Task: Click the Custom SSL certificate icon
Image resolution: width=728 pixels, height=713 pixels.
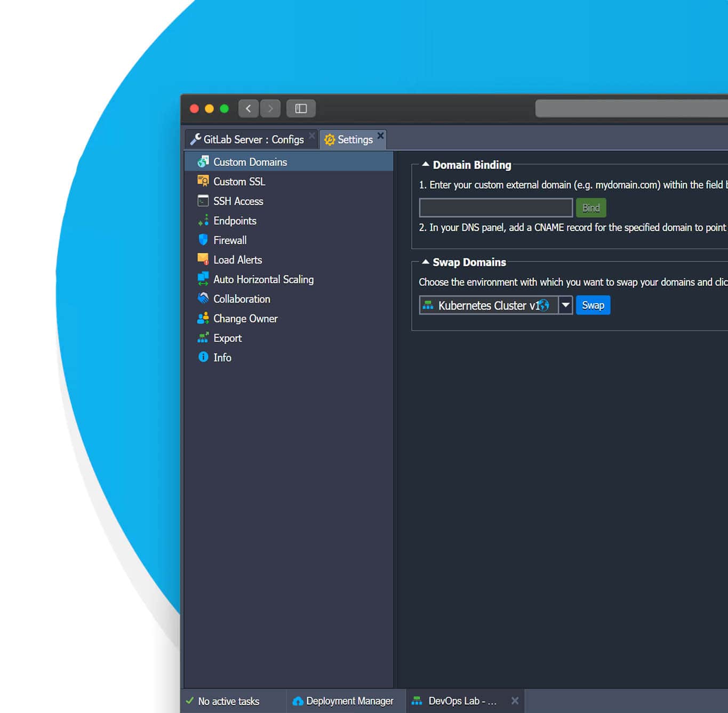Action: (x=203, y=181)
